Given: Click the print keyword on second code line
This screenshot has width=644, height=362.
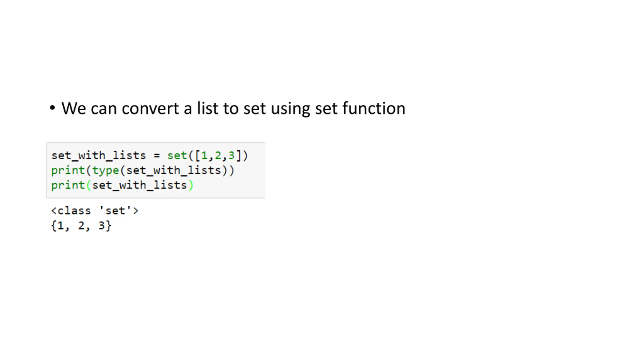Looking at the screenshot, I should point(68,171).
